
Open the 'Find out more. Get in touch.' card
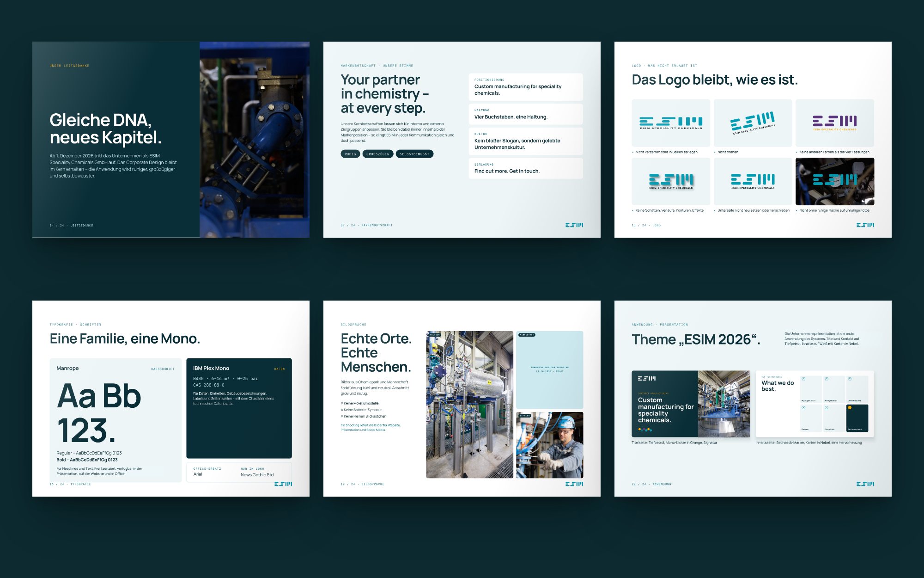[x=526, y=168]
